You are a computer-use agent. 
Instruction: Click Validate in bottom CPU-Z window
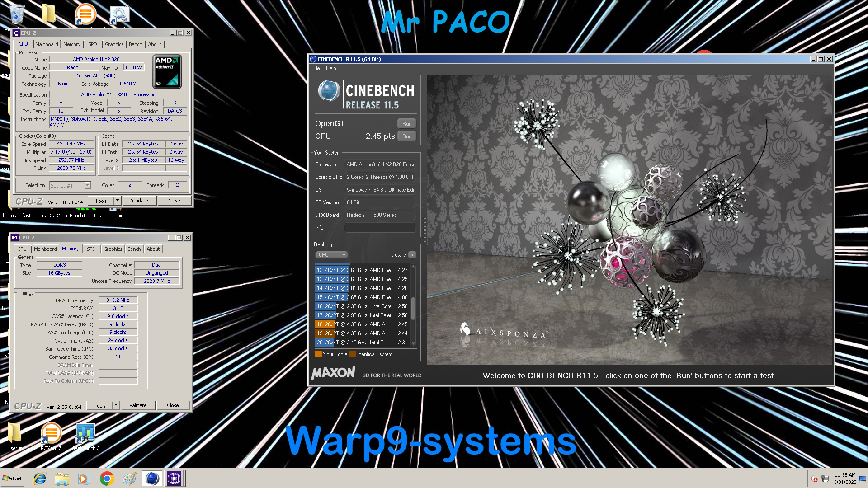[138, 406]
